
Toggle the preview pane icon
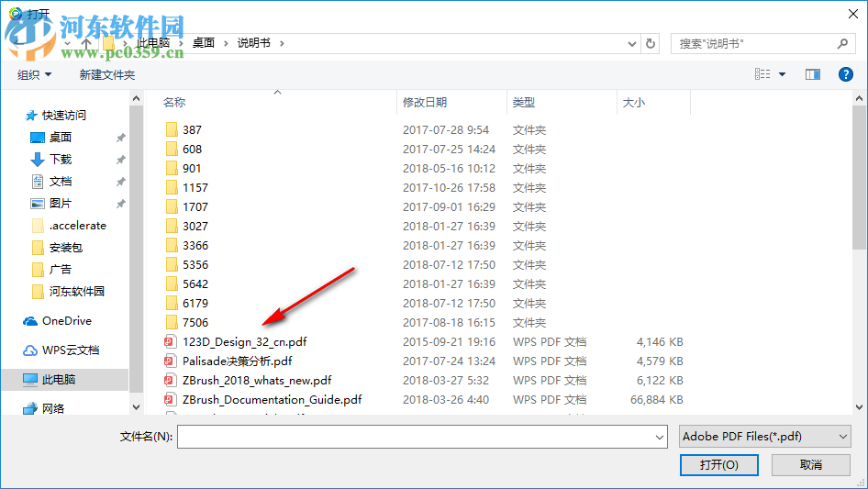[813, 74]
